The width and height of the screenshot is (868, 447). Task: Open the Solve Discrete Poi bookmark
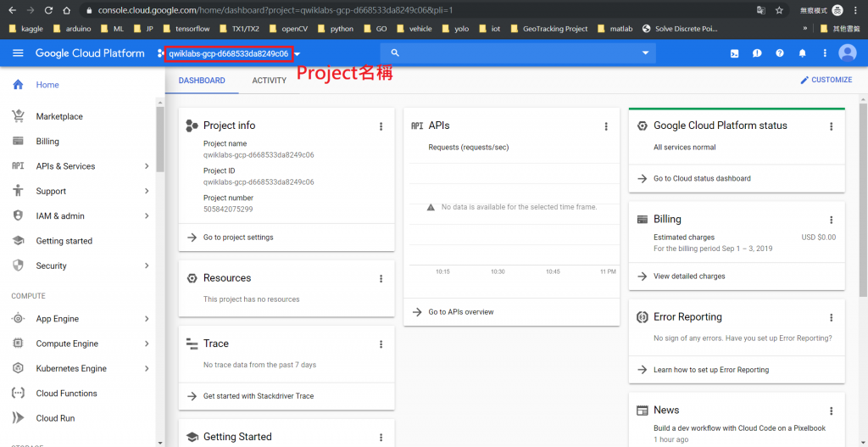click(x=680, y=29)
